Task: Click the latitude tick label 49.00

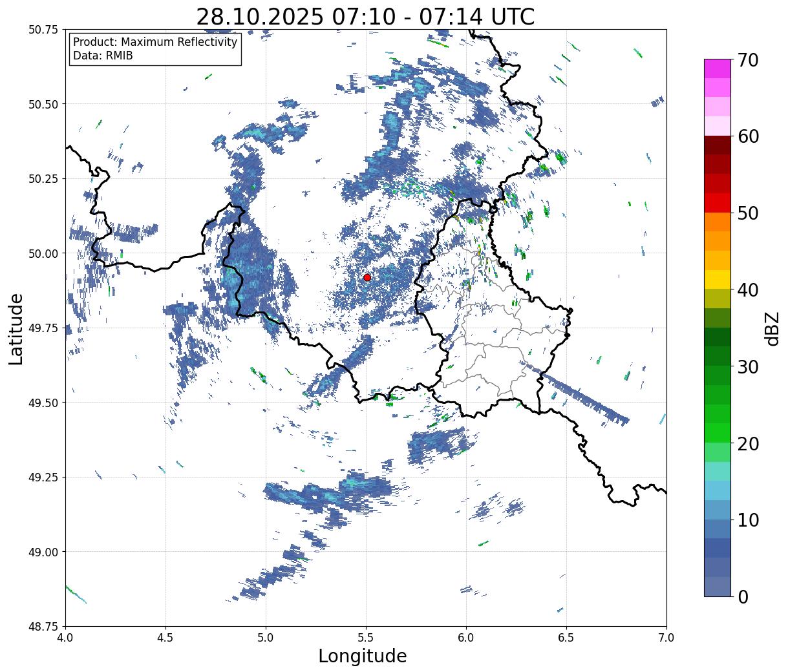Action: (43, 552)
